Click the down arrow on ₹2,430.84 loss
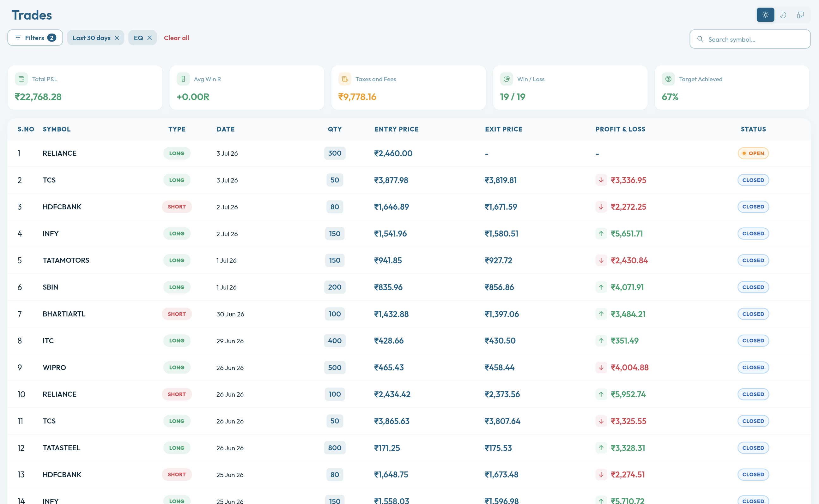The image size is (819, 504). click(x=601, y=260)
